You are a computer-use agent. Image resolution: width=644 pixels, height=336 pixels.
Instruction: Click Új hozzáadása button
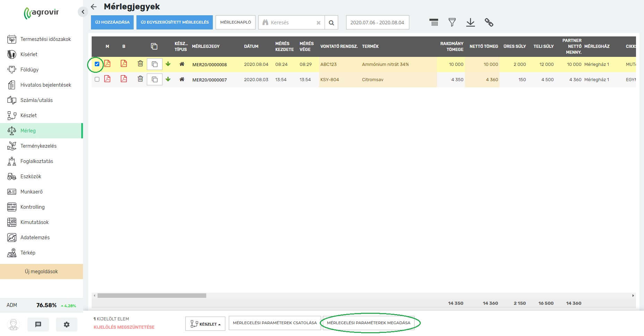point(112,22)
